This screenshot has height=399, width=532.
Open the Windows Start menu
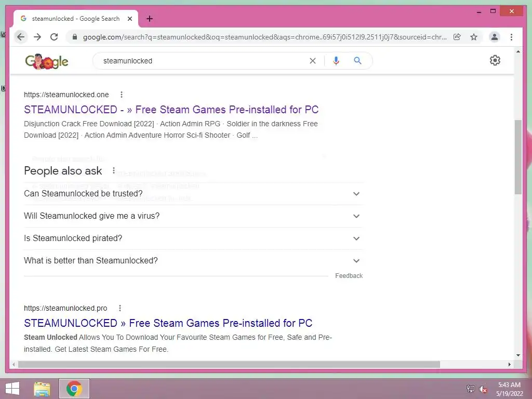point(12,389)
